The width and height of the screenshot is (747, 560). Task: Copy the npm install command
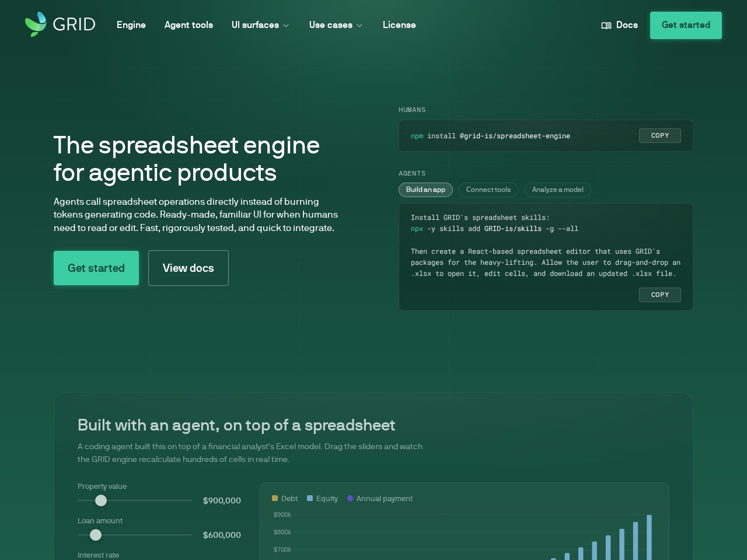pos(660,135)
